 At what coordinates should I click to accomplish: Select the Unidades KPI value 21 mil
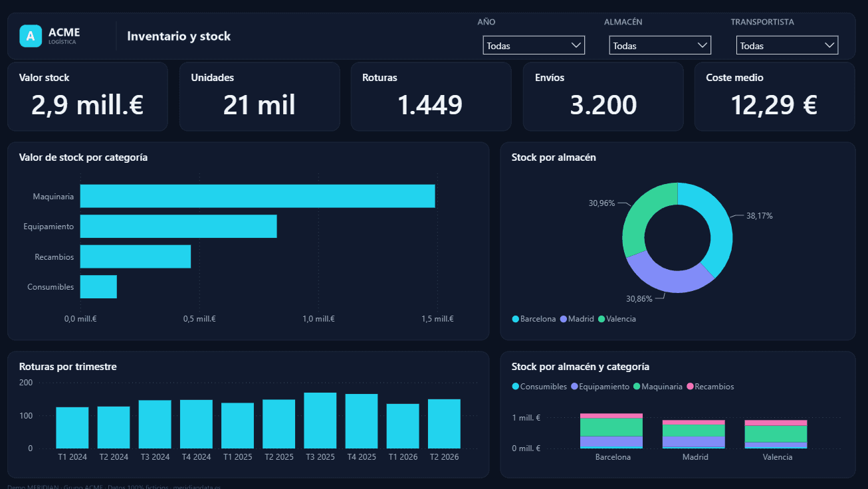click(259, 105)
